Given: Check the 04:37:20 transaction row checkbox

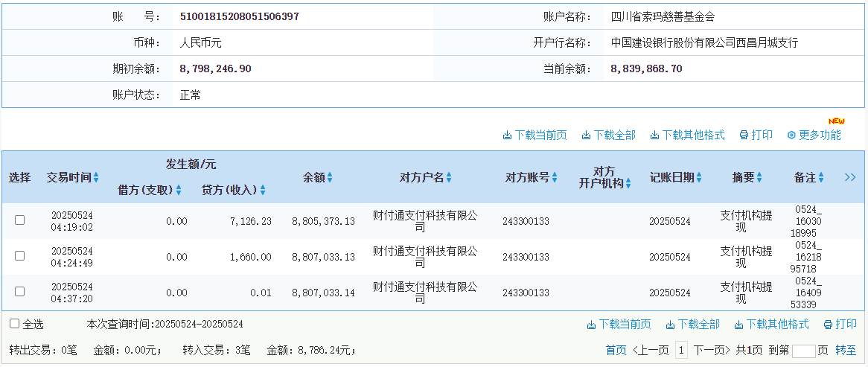Looking at the screenshot, I should 20,291.
